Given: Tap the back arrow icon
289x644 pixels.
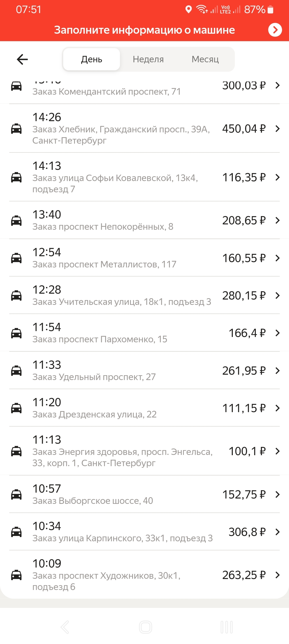Looking at the screenshot, I should 22,59.
